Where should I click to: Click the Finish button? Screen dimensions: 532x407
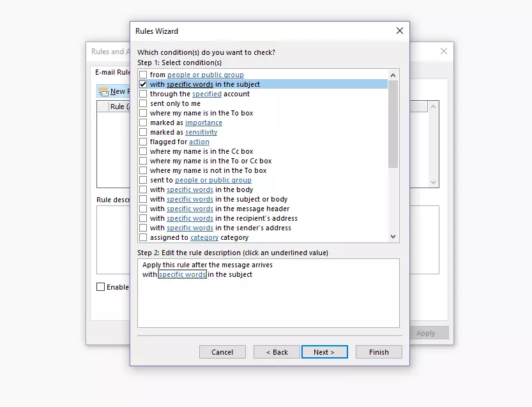point(379,352)
